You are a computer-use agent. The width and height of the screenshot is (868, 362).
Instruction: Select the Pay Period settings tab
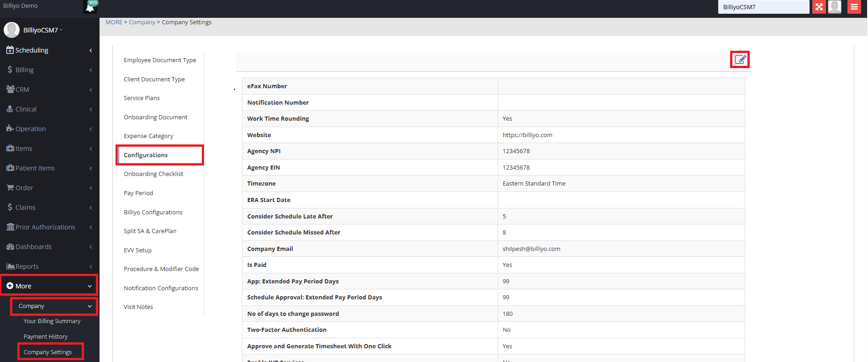(138, 193)
